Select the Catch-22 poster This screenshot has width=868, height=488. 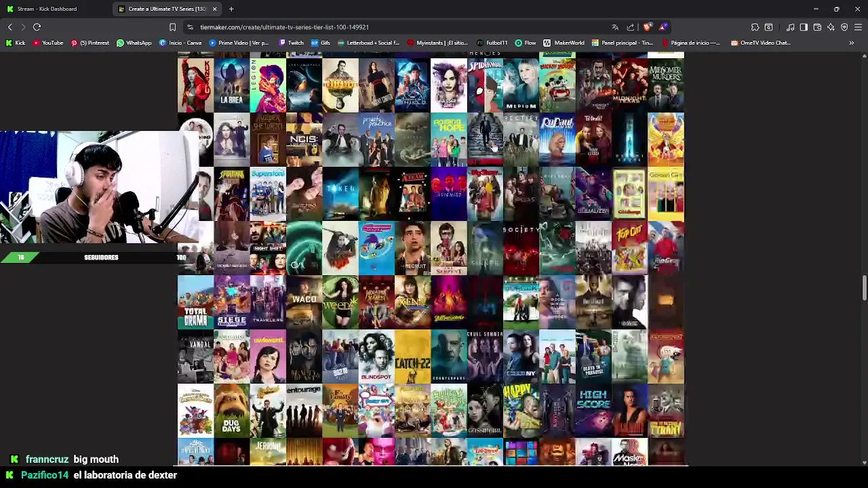click(412, 356)
